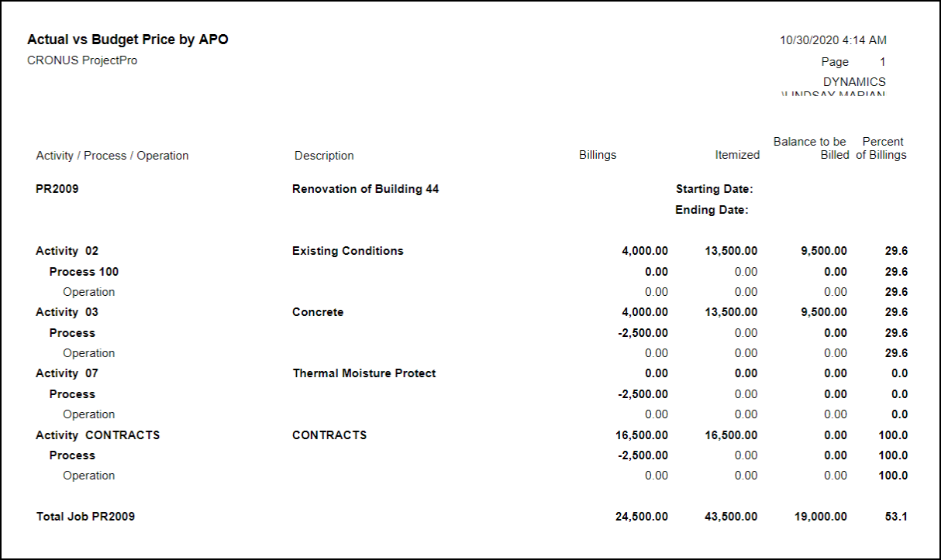Click the Percent of Billings column header
Viewport: 941px width, 560px height.
881,148
